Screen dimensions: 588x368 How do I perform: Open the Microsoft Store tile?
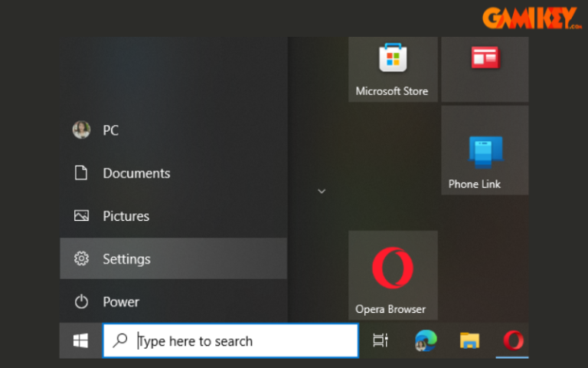pos(393,69)
